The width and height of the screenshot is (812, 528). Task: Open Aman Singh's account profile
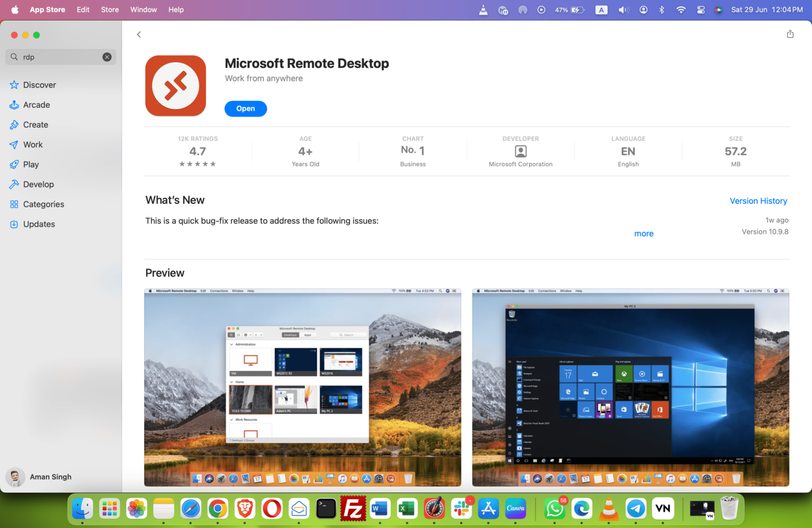tap(50, 477)
